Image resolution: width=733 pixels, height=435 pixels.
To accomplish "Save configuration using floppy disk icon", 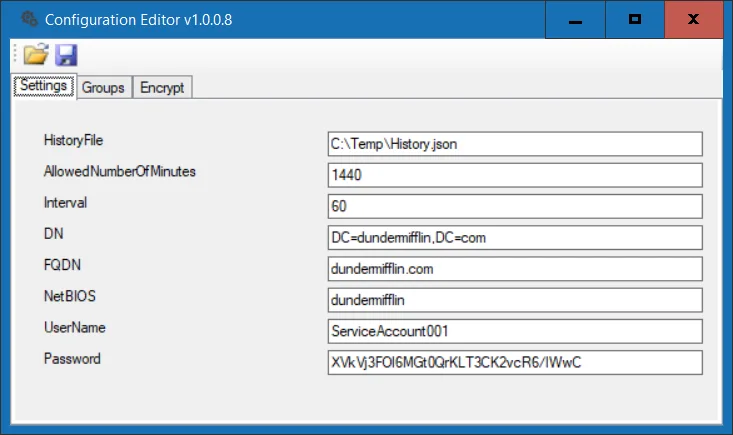I will pyautogui.click(x=66, y=55).
